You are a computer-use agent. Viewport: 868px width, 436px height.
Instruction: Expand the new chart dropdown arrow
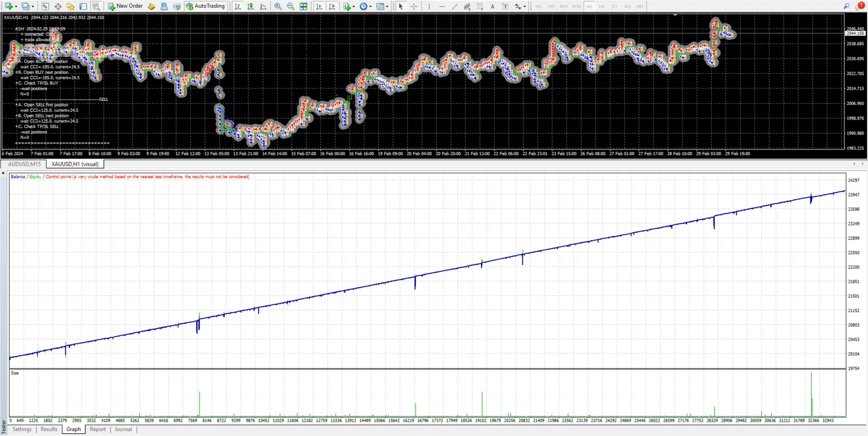pos(16,7)
